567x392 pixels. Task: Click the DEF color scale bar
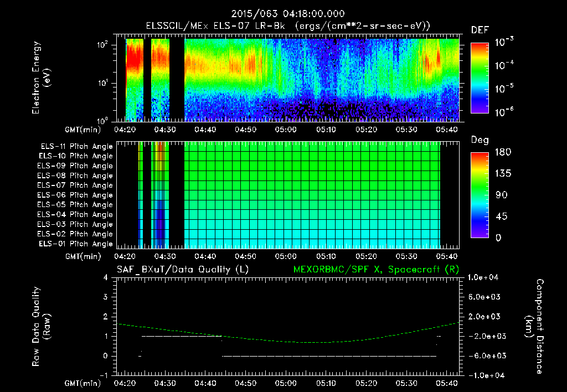pyautogui.click(x=480, y=78)
